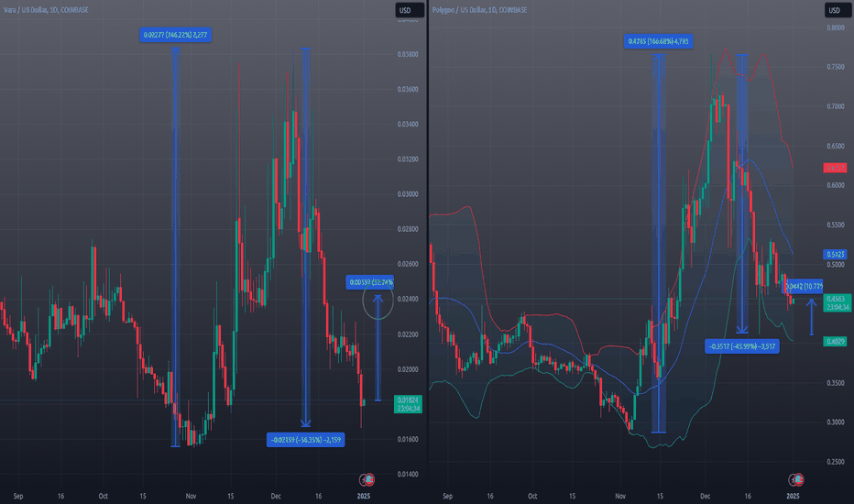Viewport: 854px width, 504px height.
Task: Click 2025 on the Polygon time axis
Action: click(x=793, y=497)
